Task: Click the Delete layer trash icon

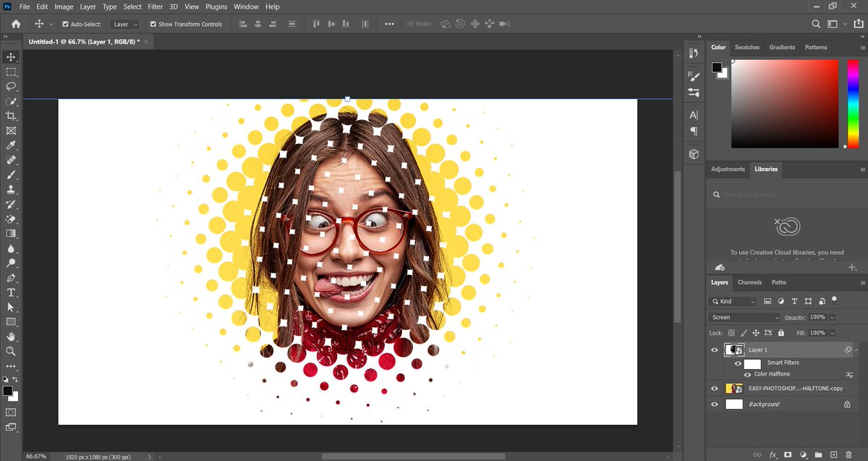Action: [848, 454]
